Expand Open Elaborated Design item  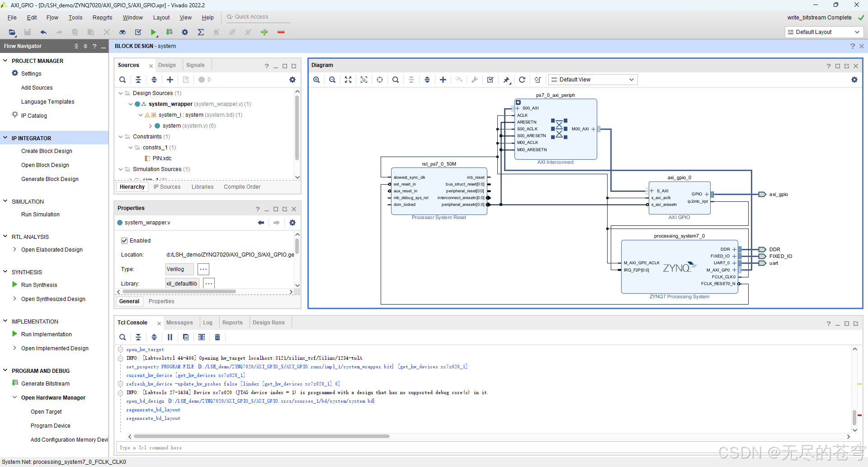point(15,249)
